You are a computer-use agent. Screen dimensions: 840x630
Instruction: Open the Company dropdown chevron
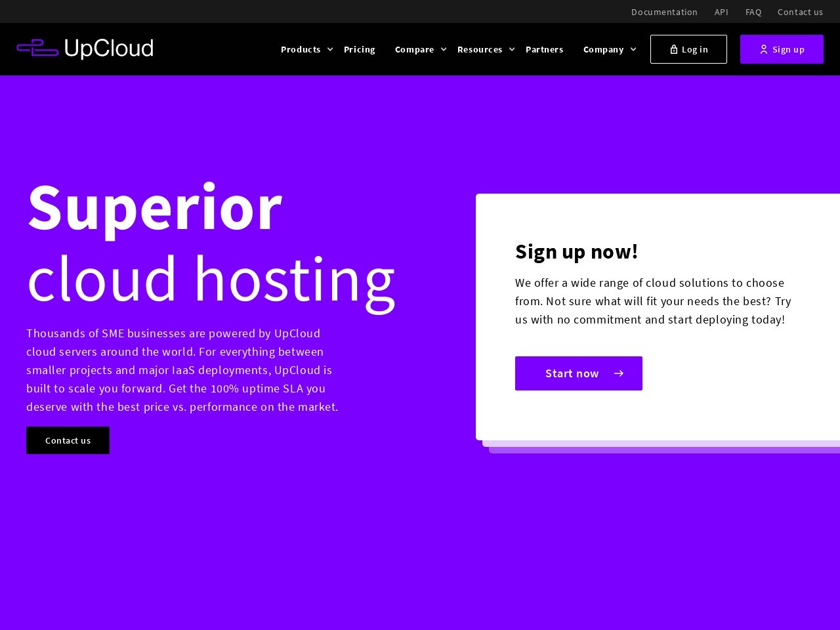tap(633, 49)
